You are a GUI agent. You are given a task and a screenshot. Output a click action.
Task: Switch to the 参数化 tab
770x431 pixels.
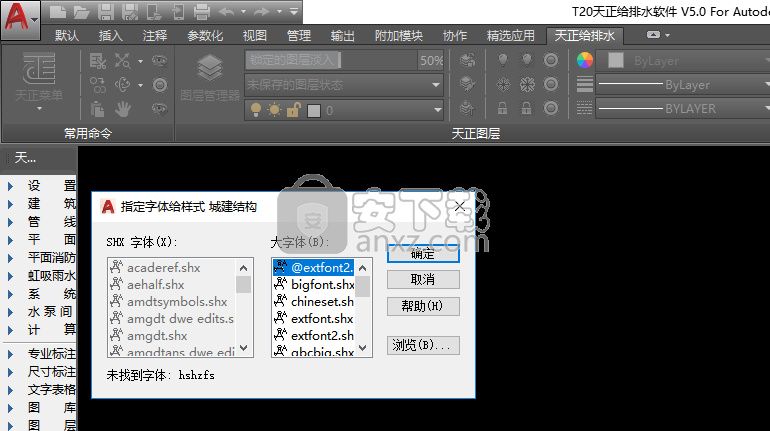tap(205, 35)
